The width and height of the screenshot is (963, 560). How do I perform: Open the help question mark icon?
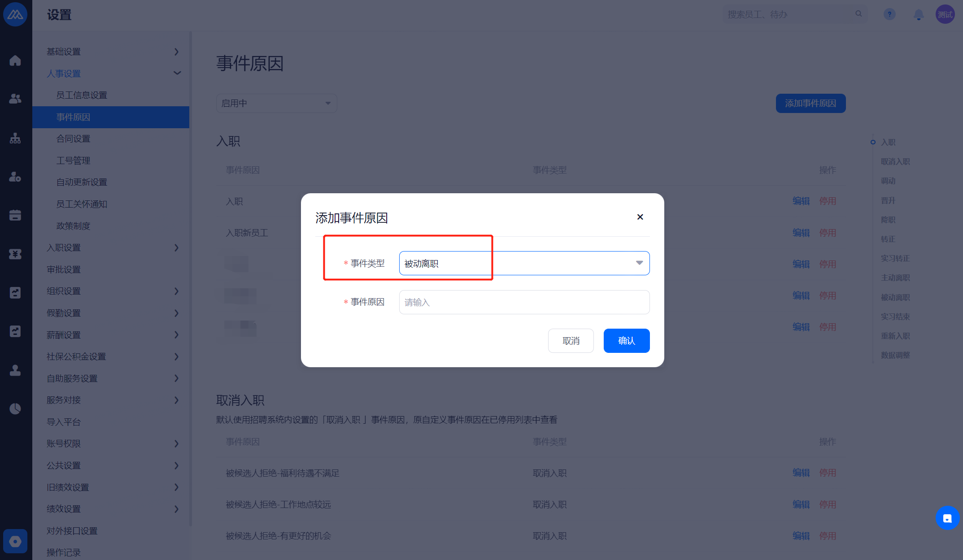[889, 14]
